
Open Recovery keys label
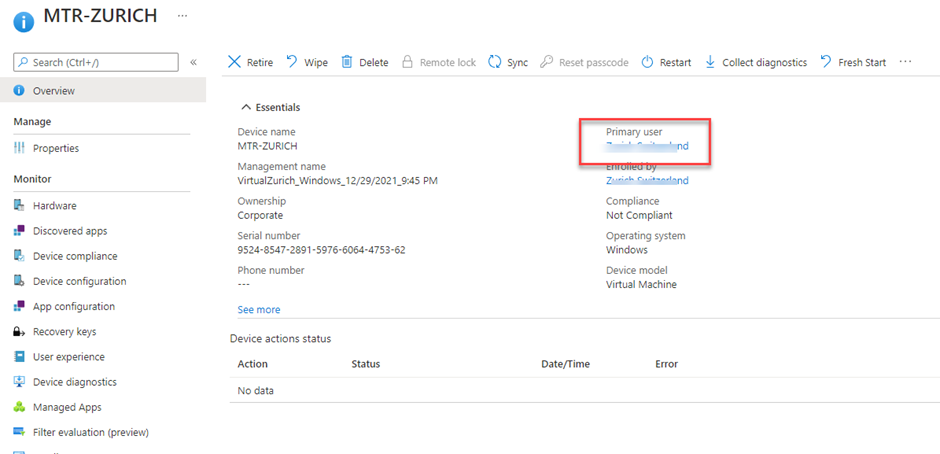(x=64, y=332)
